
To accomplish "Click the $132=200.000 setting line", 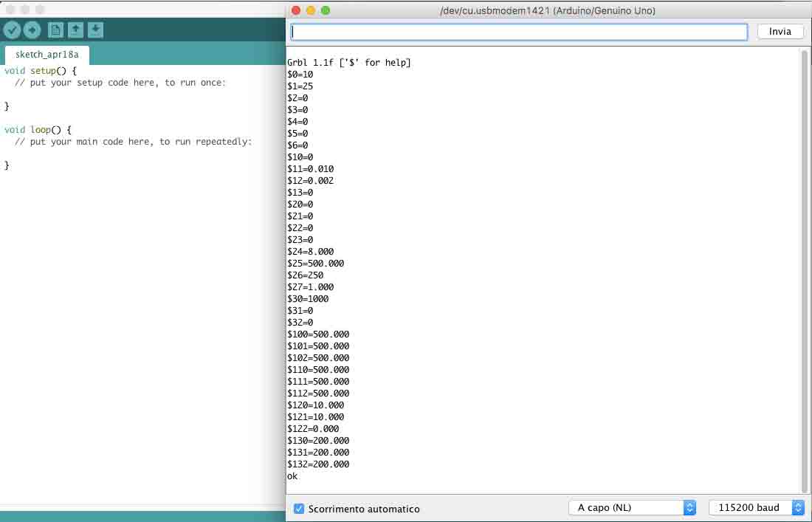I will (x=318, y=464).
